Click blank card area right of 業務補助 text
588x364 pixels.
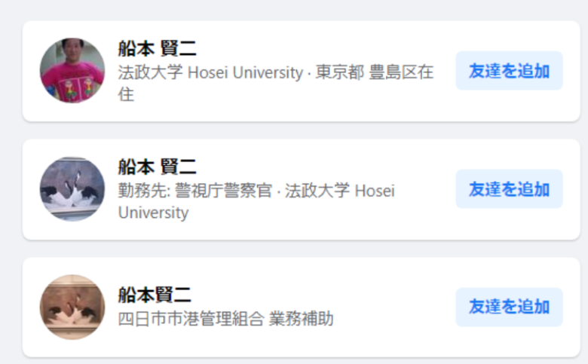394,319
